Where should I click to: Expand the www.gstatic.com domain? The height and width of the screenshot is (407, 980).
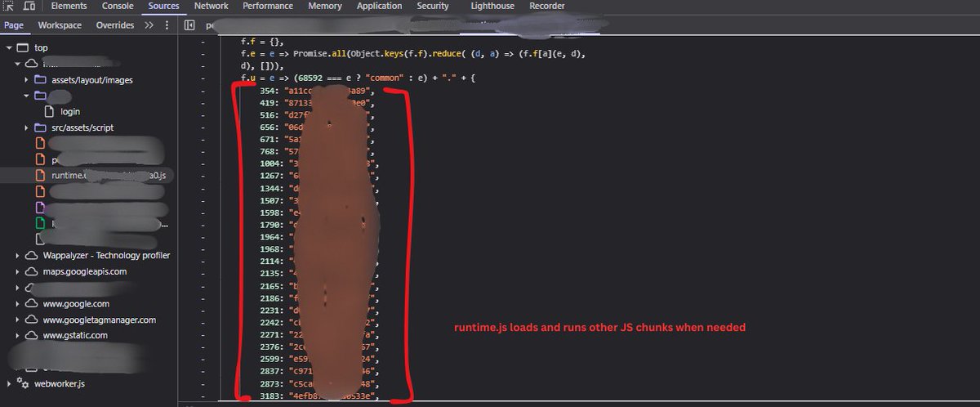[x=18, y=335]
